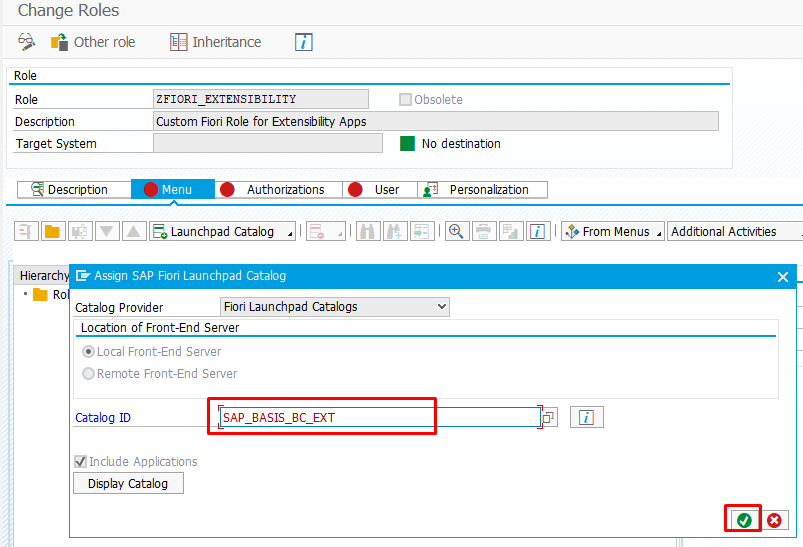Select Remote Front-End Server radio button
The image size is (803, 547).
89,374
